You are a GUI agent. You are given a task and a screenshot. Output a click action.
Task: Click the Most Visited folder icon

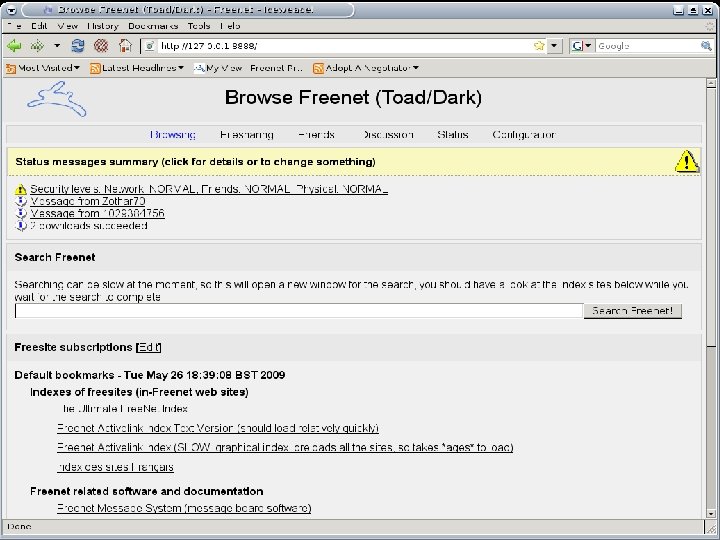pos(11,68)
